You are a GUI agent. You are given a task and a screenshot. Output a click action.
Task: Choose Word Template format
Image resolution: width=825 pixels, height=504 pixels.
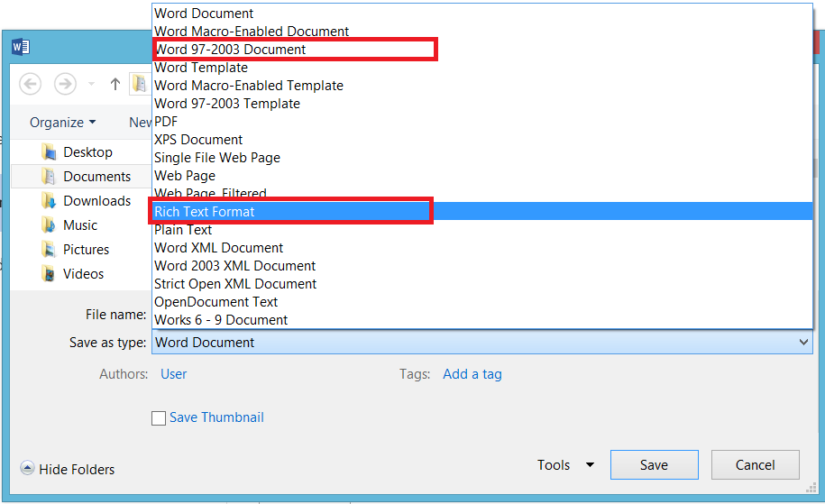pyautogui.click(x=482, y=68)
